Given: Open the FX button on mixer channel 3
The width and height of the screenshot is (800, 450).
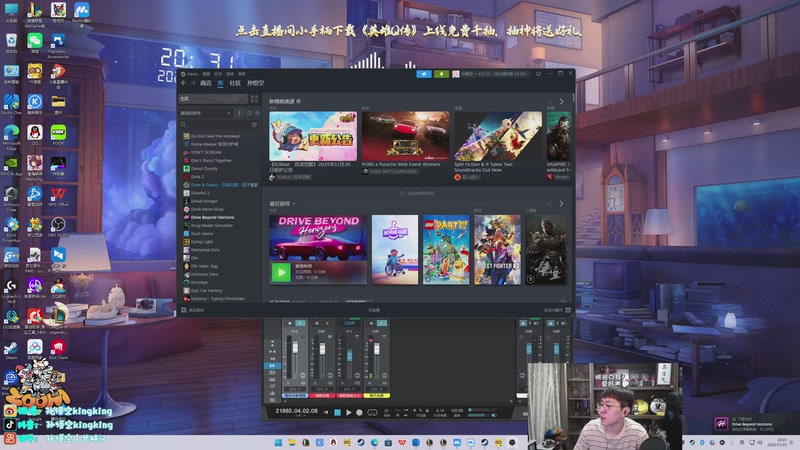Looking at the screenshot, I should coord(357,383).
